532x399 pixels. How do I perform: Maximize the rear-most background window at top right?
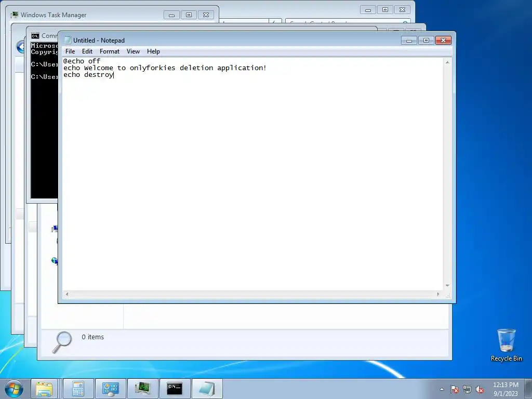click(385, 10)
